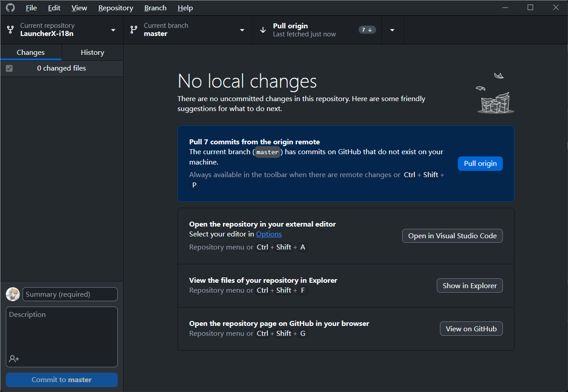Viewport: 568px width, 392px height.
Task: Click the "No local changes" heading
Action: coord(247,81)
